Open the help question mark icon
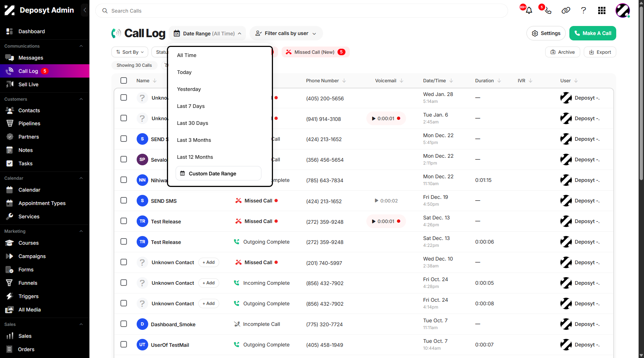The image size is (644, 358). pyautogui.click(x=583, y=10)
